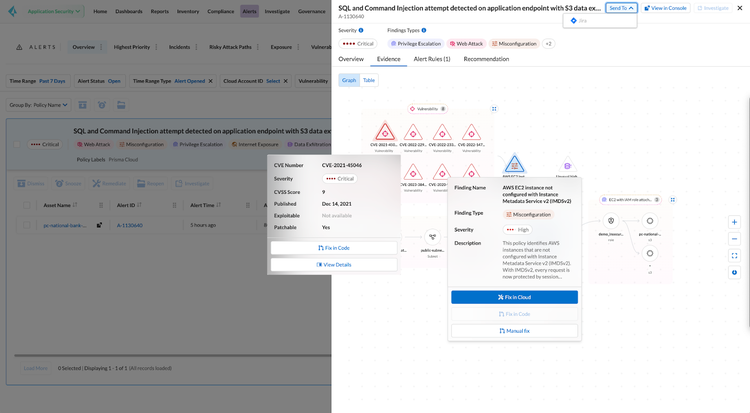The image size is (750, 413).
Task: Click the reopen folder icon beside Group By
Action: [x=121, y=105]
